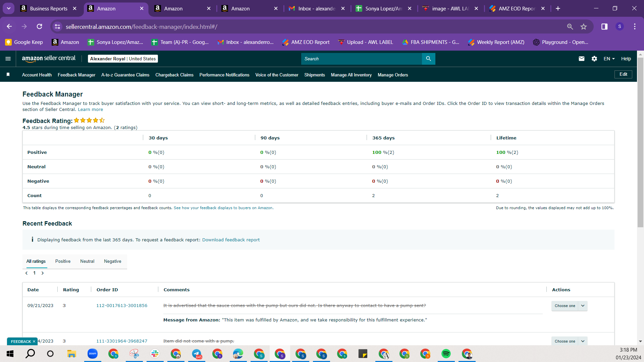
Task: Go to previous feedback page arrow
Action: (26, 273)
